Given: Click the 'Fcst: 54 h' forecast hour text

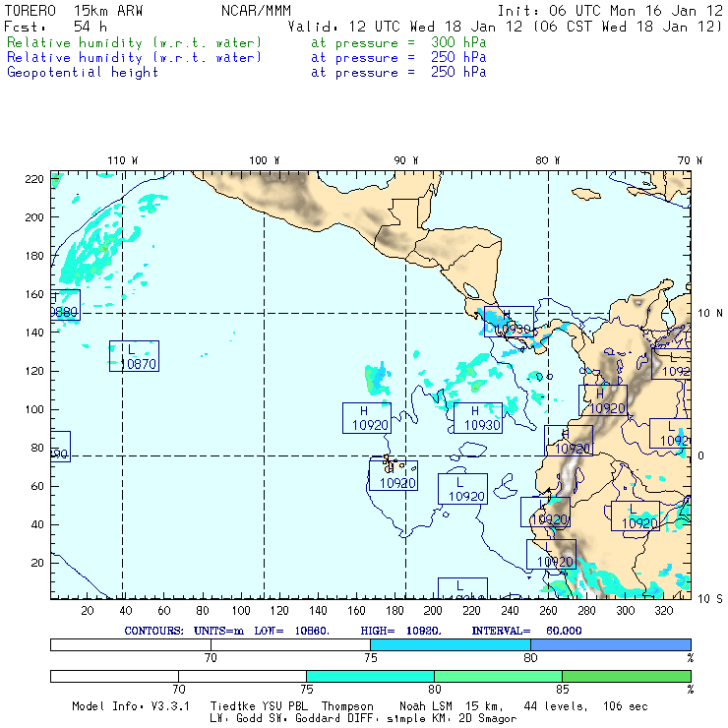Looking at the screenshot, I should click(55, 27).
